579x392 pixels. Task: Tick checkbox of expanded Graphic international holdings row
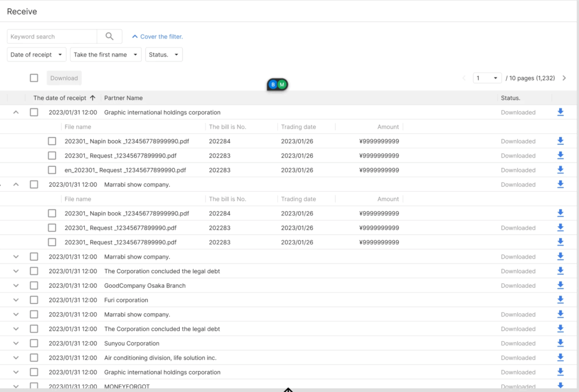[34, 113]
